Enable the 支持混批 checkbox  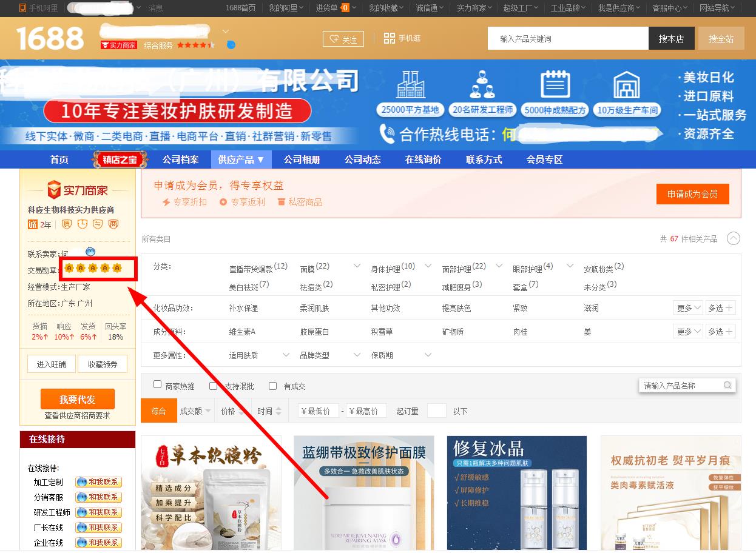(213, 386)
